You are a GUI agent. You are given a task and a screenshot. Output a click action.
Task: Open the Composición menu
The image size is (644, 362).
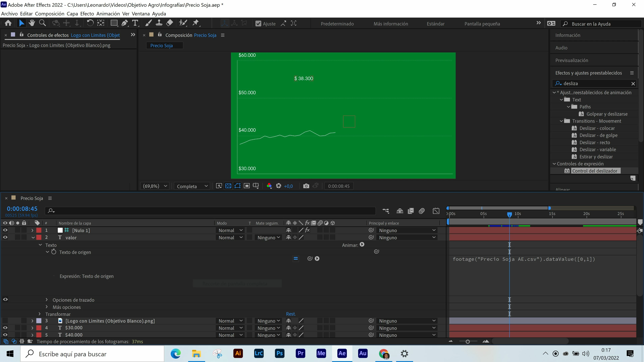coord(50,13)
